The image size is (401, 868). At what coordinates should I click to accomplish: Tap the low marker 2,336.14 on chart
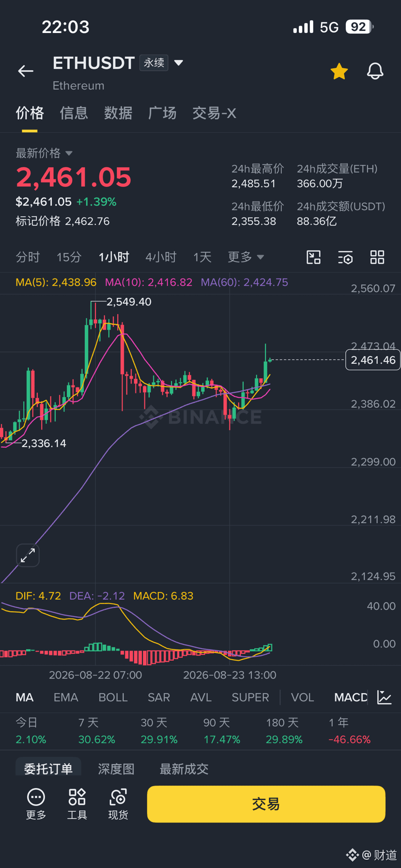pyautogui.click(x=44, y=443)
